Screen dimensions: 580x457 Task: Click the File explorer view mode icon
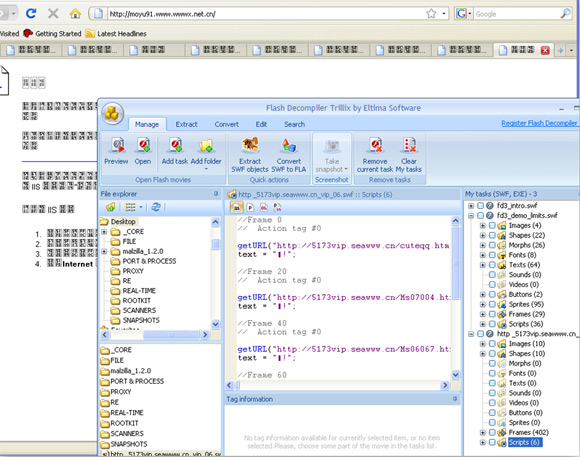[130, 207]
